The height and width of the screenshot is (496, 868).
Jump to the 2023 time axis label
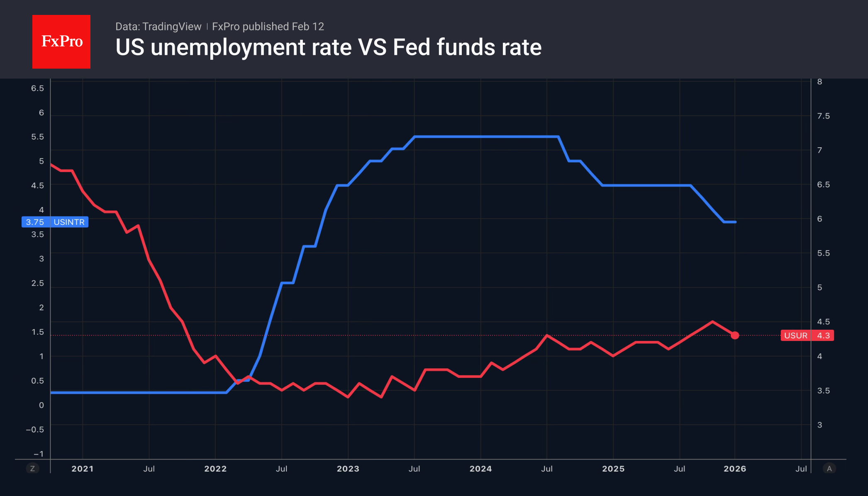click(348, 469)
